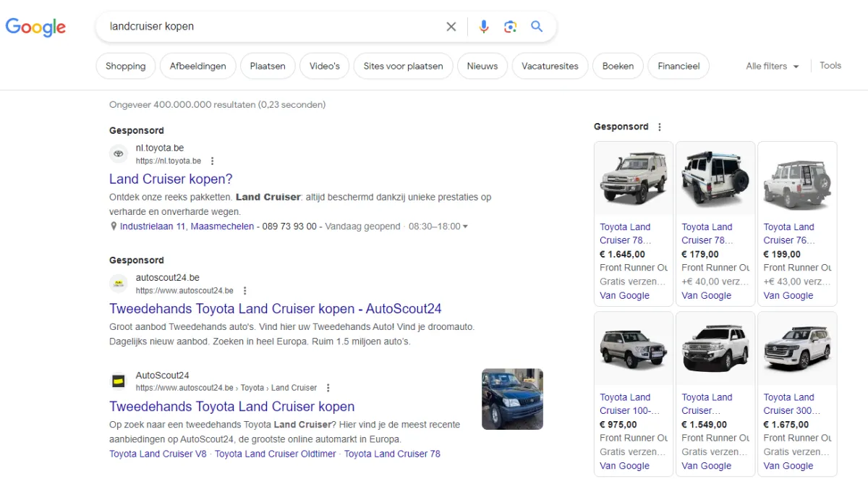Switch to Nieuws results
This screenshot has width=868, height=479.
click(482, 66)
